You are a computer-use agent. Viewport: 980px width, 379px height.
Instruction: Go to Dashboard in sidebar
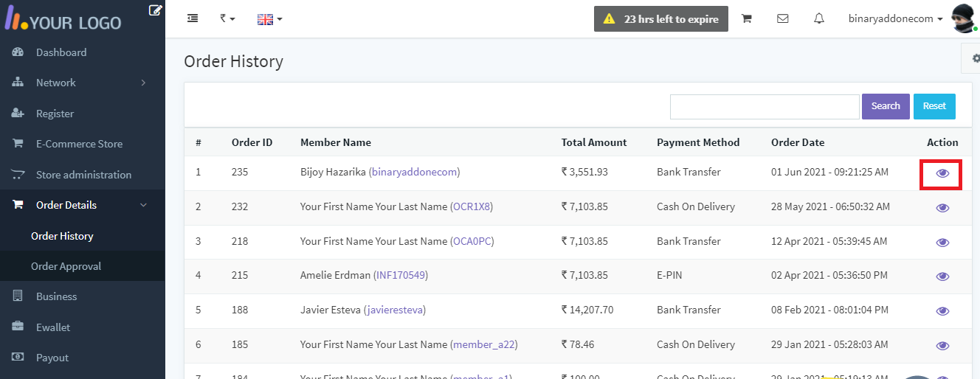click(61, 52)
